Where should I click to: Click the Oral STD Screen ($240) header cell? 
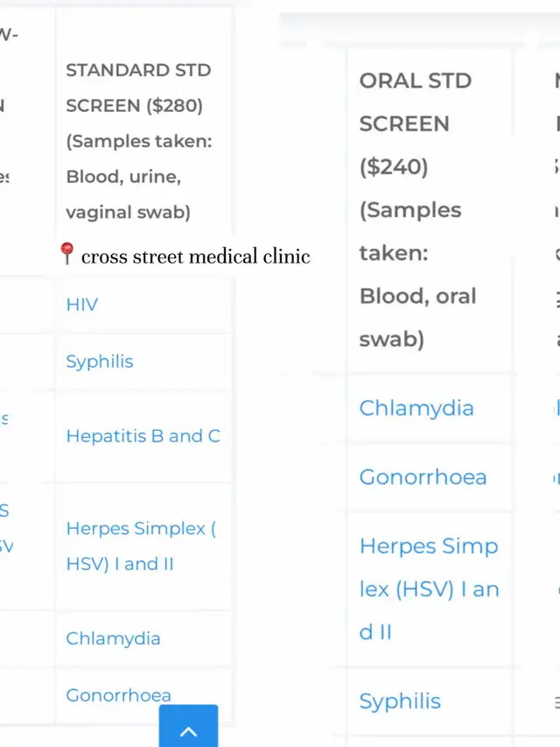click(x=430, y=209)
